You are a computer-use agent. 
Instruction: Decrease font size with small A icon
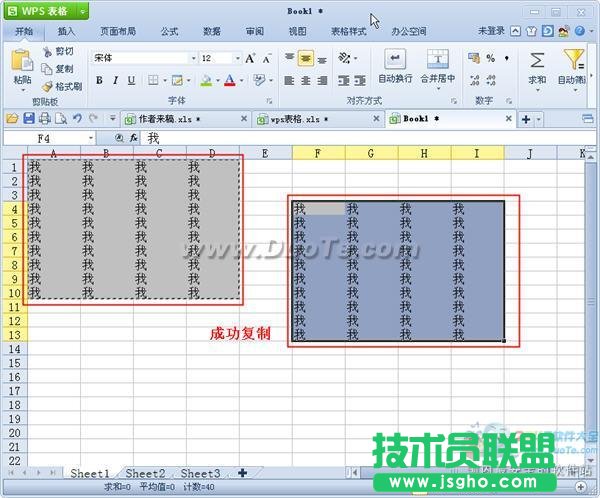coord(266,59)
